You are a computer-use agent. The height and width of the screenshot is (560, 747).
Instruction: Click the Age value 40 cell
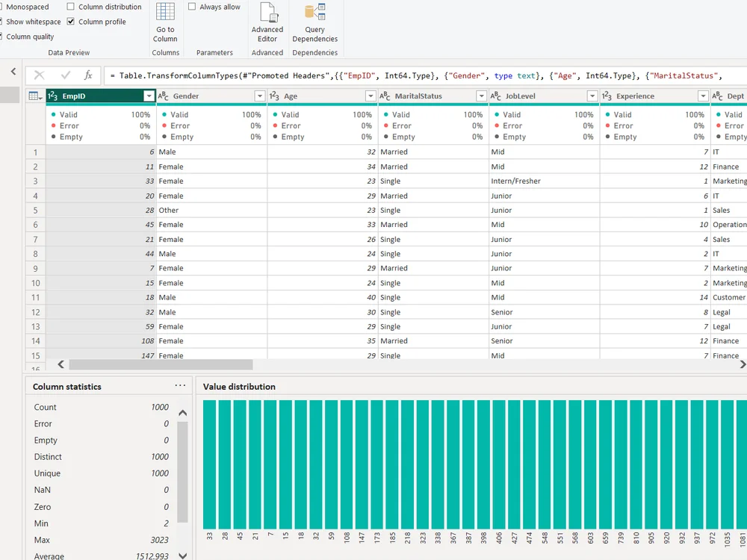tap(323, 297)
